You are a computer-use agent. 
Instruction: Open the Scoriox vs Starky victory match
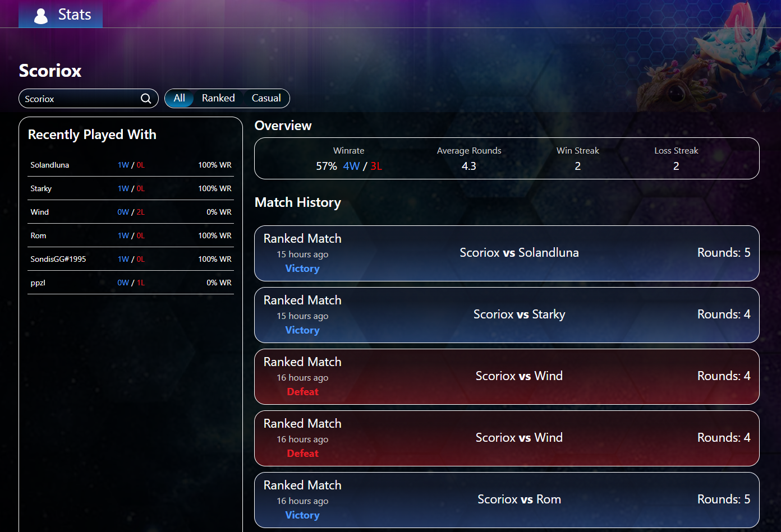click(507, 314)
